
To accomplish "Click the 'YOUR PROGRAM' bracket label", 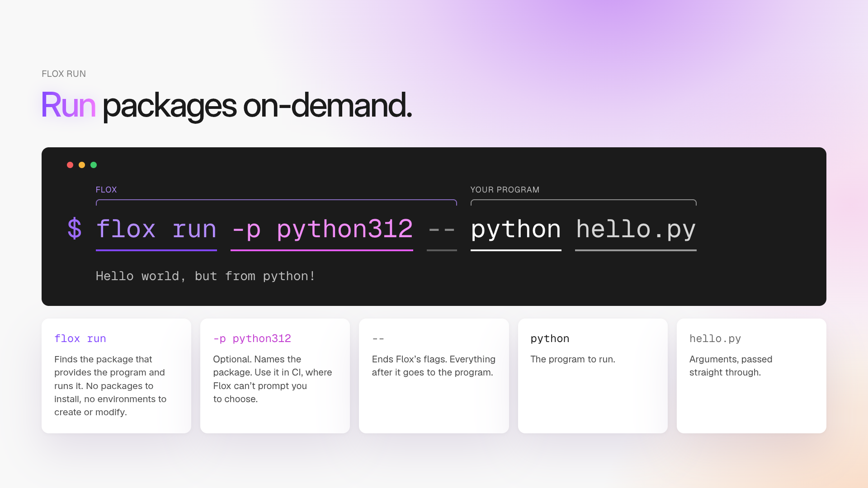I will tap(505, 190).
